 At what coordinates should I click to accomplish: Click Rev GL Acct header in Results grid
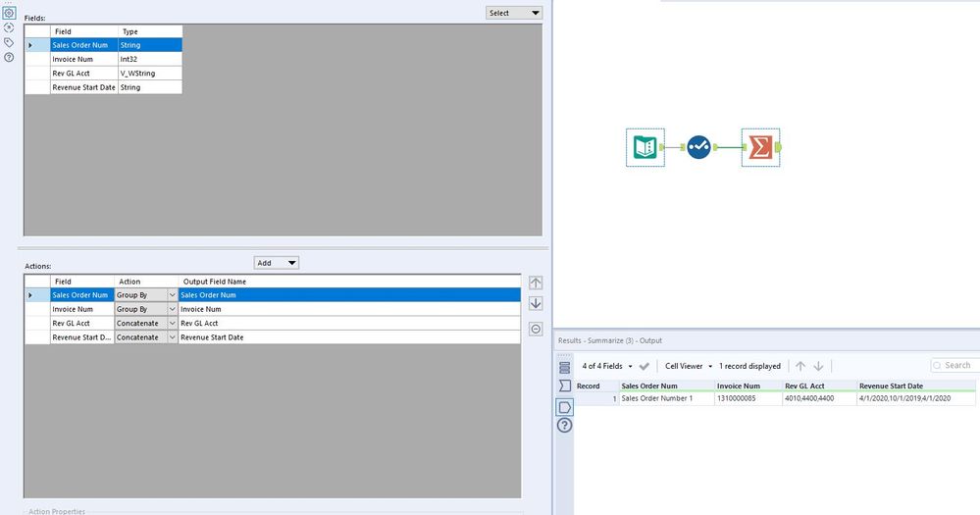pos(819,386)
